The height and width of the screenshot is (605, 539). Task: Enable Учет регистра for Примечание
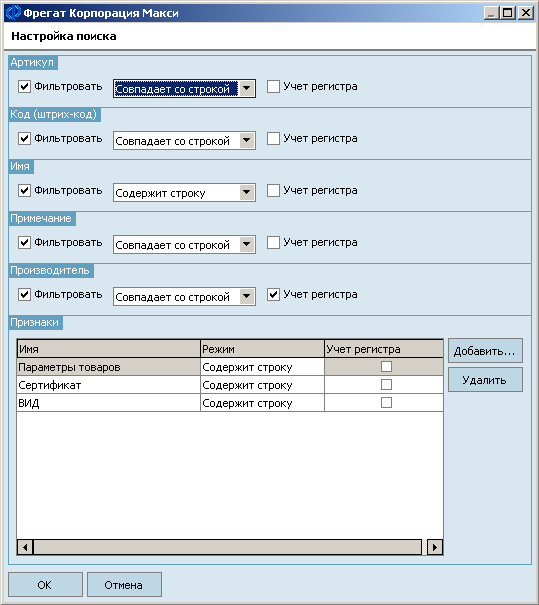point(273,243)
